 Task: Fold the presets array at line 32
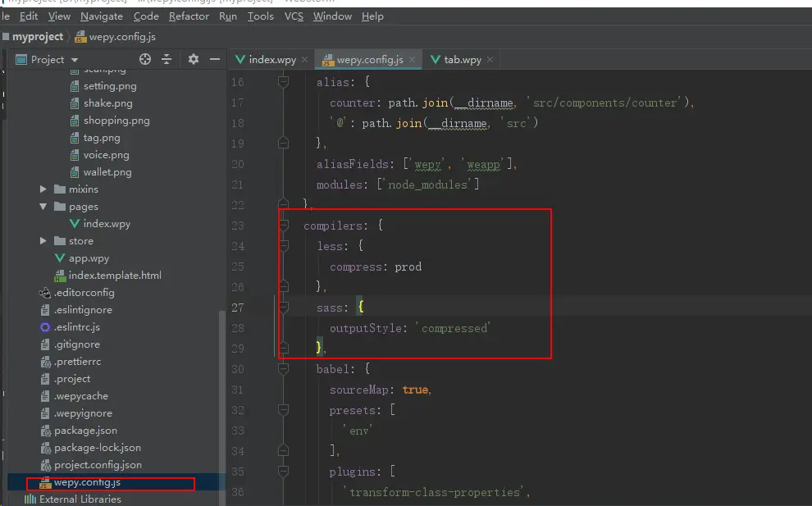[283, 410]
